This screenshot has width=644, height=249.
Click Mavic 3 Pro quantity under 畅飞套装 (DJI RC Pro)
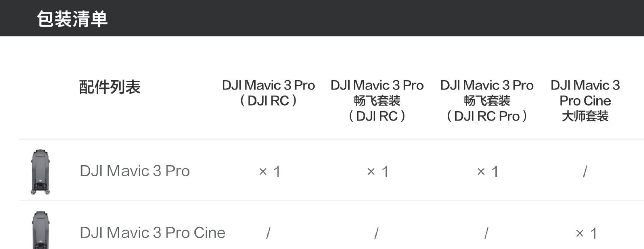coord(487,172)
